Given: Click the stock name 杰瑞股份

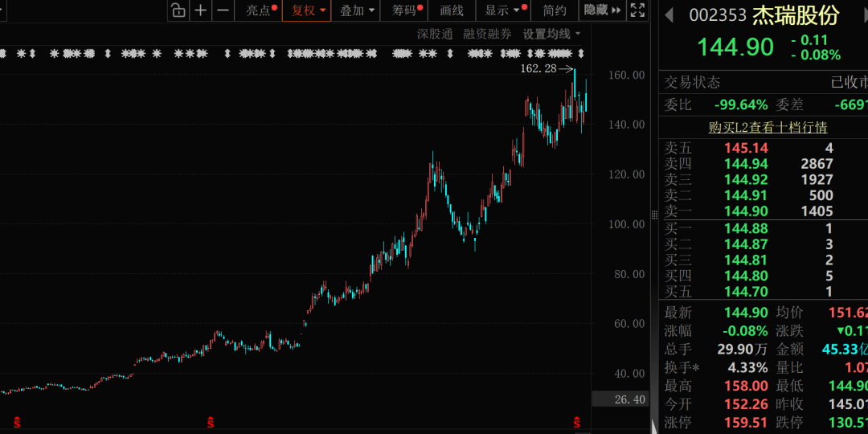Looking at the screenshot, I should tap(796, 15).
